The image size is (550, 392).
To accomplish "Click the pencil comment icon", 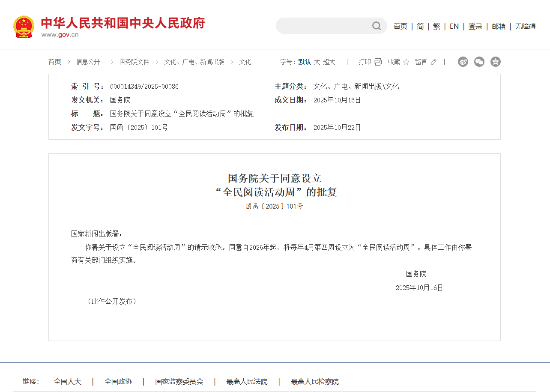I will (433, 62).
